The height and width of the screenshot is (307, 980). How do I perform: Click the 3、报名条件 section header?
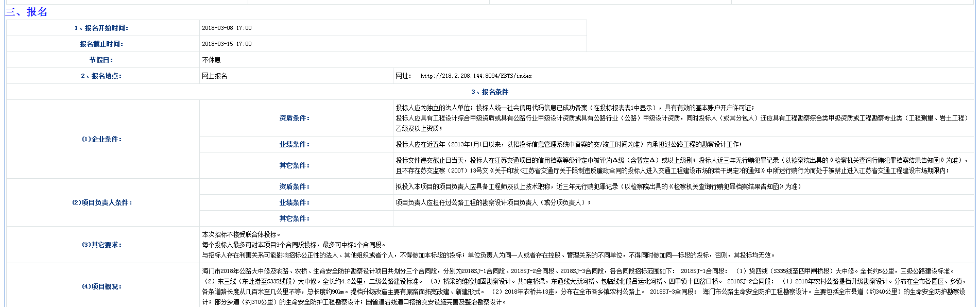click(490, 92)
